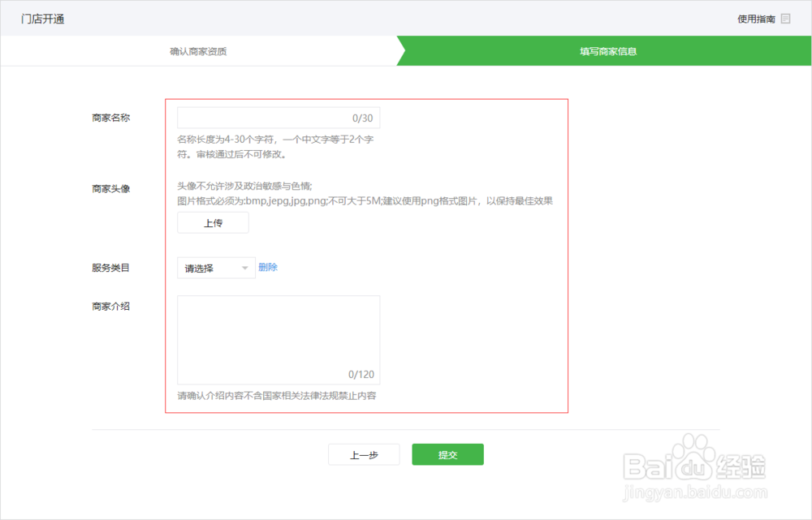Viewport: 812px width, 520px height.
Task: Click the 上一步 button
Action: tap(364, 455)
